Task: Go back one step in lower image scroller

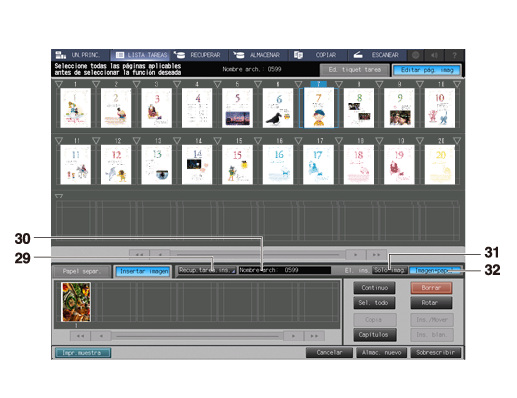Action: click(101, 336)
